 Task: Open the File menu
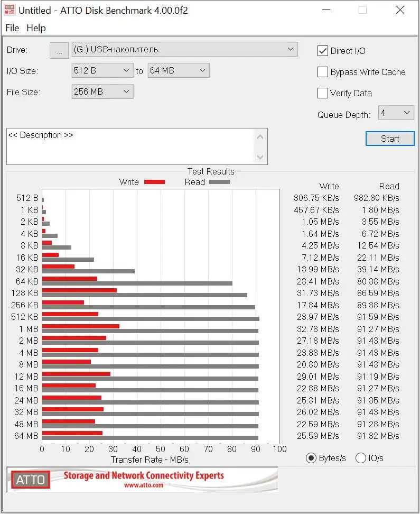[x=12, y=28]
